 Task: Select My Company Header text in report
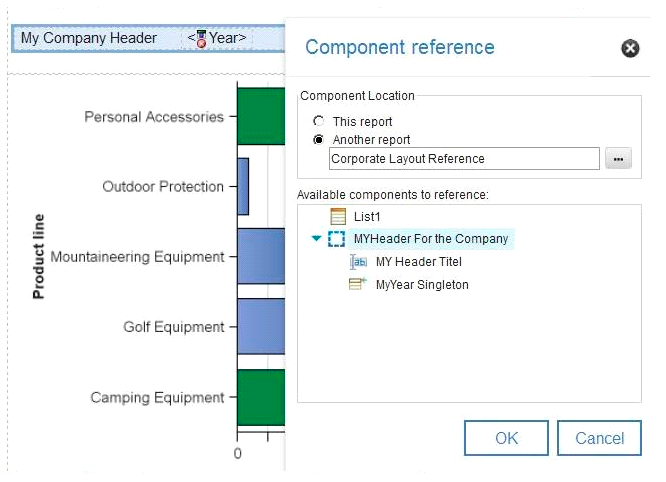[x=89, y=39]
